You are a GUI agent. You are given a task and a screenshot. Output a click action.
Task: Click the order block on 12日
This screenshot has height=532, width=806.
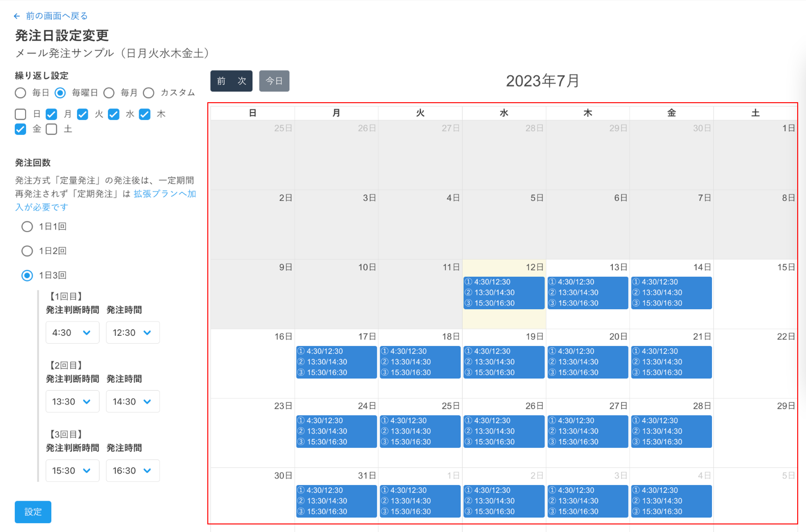504,293
